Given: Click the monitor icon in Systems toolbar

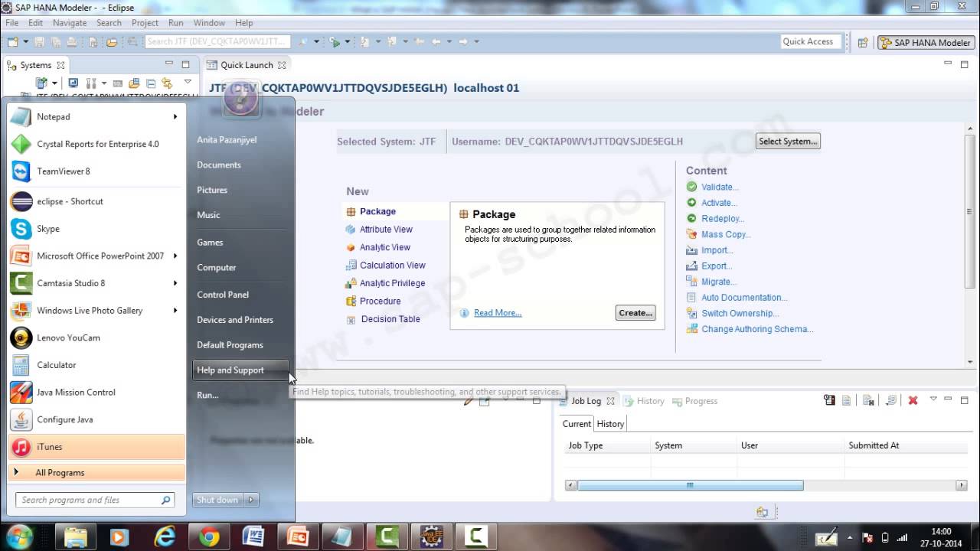Looking at the screenshot, I should [x=73, y=83].
